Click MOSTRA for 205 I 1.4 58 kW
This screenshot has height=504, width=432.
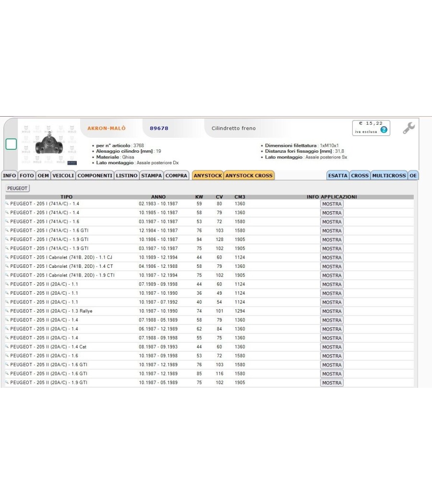pyautogui.click(x=332, y=213)
